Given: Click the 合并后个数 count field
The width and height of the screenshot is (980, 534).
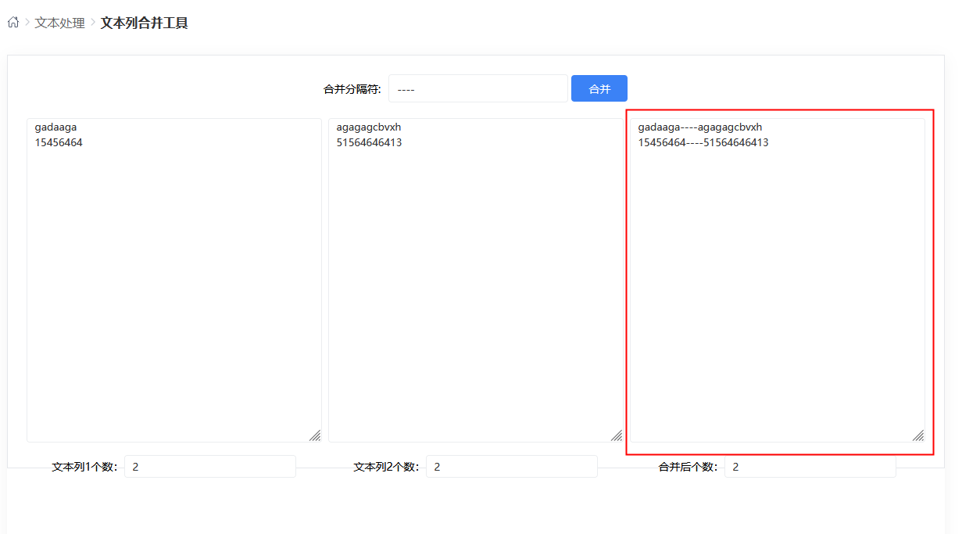Looking at the screenshot, I should click(810, 466).
